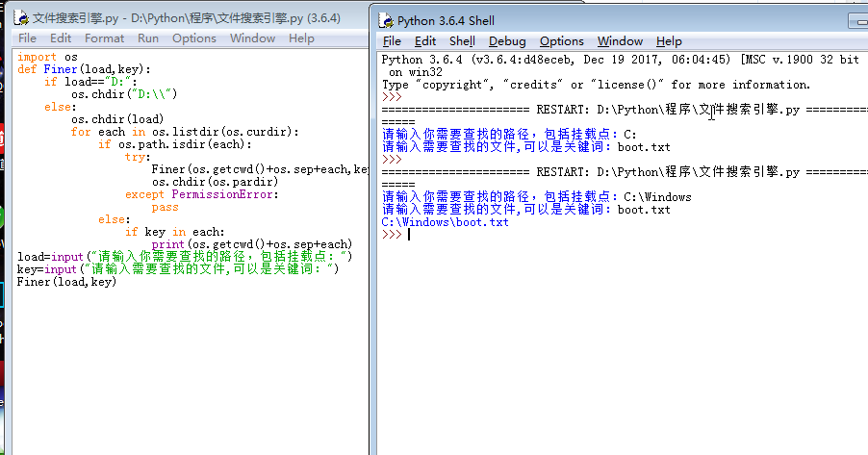Click the 'import os' line in editor
The image size is (868, 455).
[x=47, y=57]
